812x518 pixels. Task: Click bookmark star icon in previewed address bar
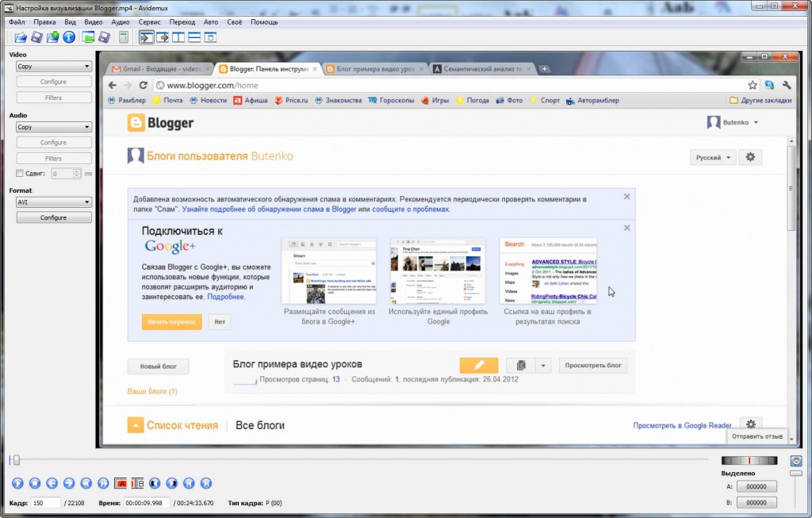click(x=753, y=85)
